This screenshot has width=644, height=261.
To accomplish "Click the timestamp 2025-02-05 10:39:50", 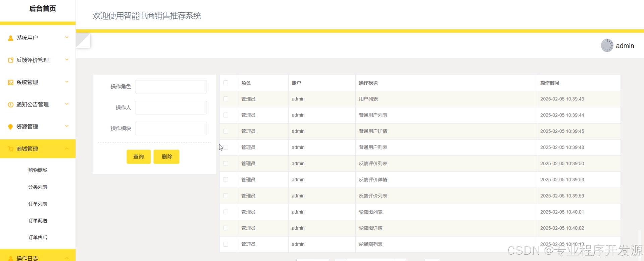I will click(562, 163).
